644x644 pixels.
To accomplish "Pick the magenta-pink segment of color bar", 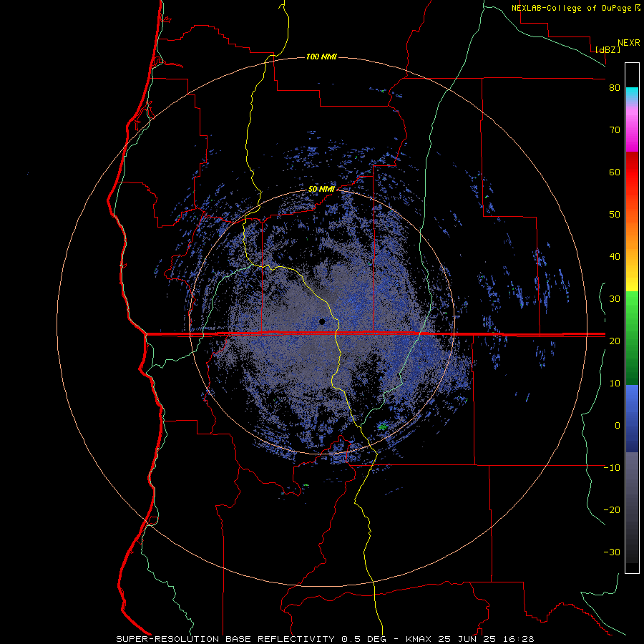I will coord(632,127).
